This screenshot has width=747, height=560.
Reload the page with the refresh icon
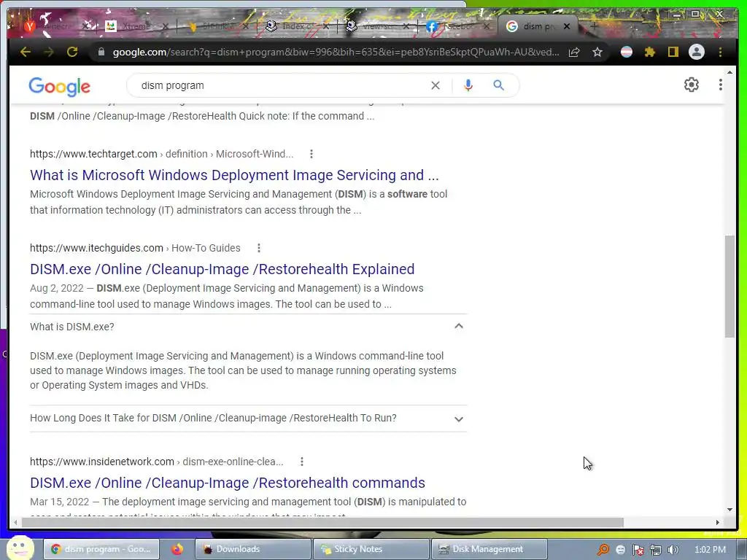point(72,52)
